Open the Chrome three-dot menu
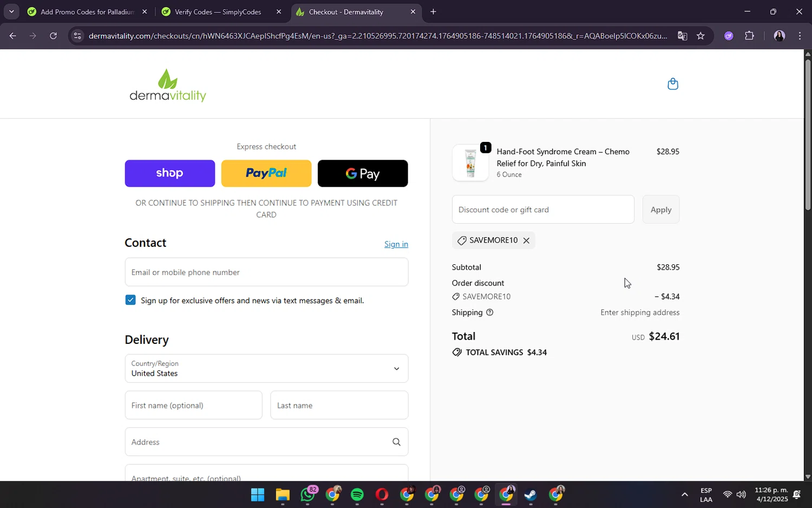Image resolution: width=812 pixels, height=508 pixels. click(800, 36)
